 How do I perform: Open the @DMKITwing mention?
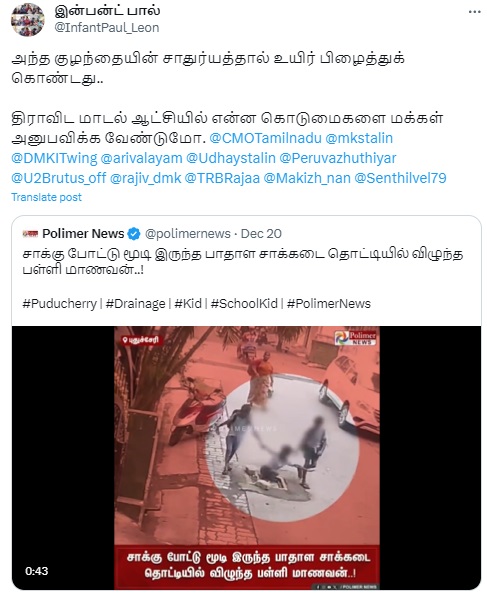[x=54, y=158]
